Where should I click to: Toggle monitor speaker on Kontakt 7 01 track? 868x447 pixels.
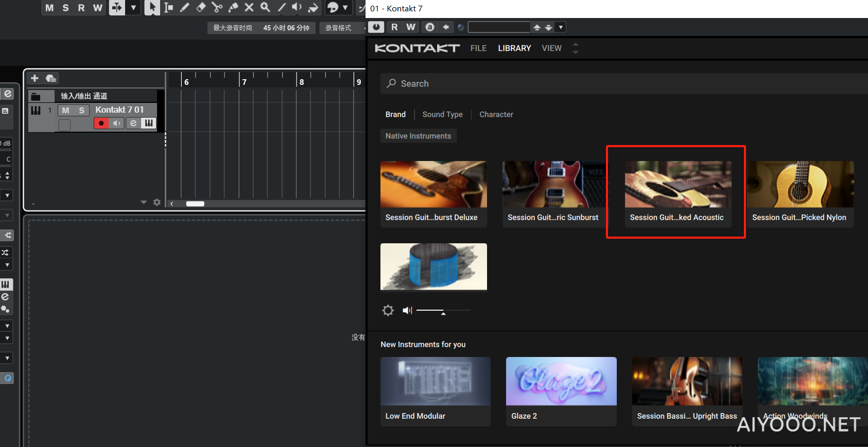[x=117, y=123]
